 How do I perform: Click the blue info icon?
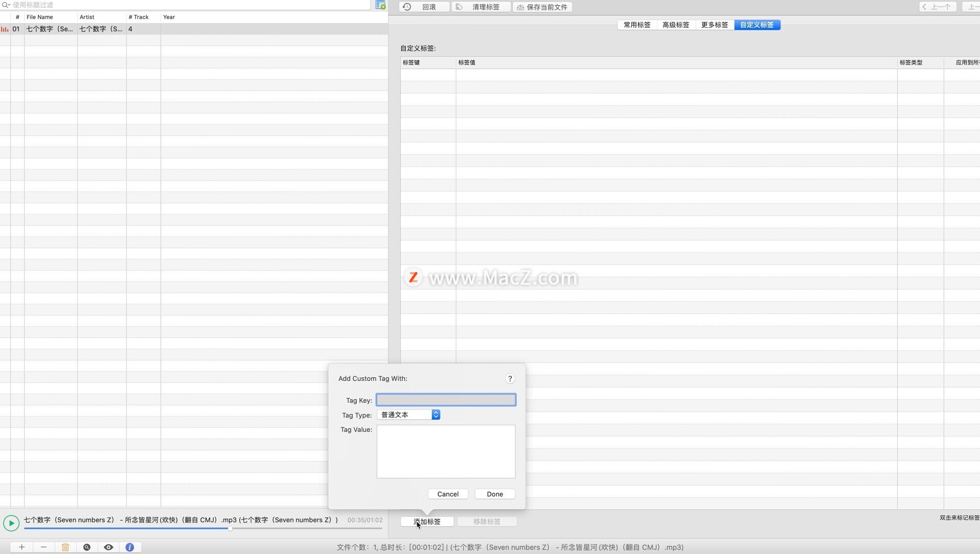pos(130,547)
